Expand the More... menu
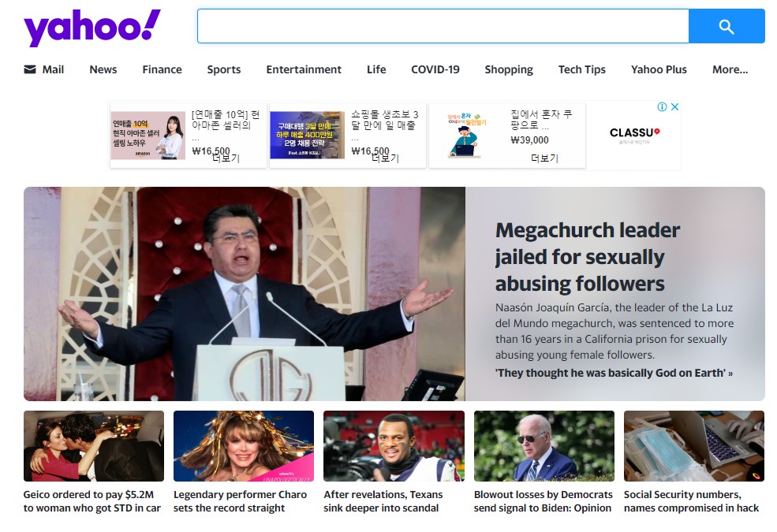The image size is (777, 532). [x=730, y=69]
